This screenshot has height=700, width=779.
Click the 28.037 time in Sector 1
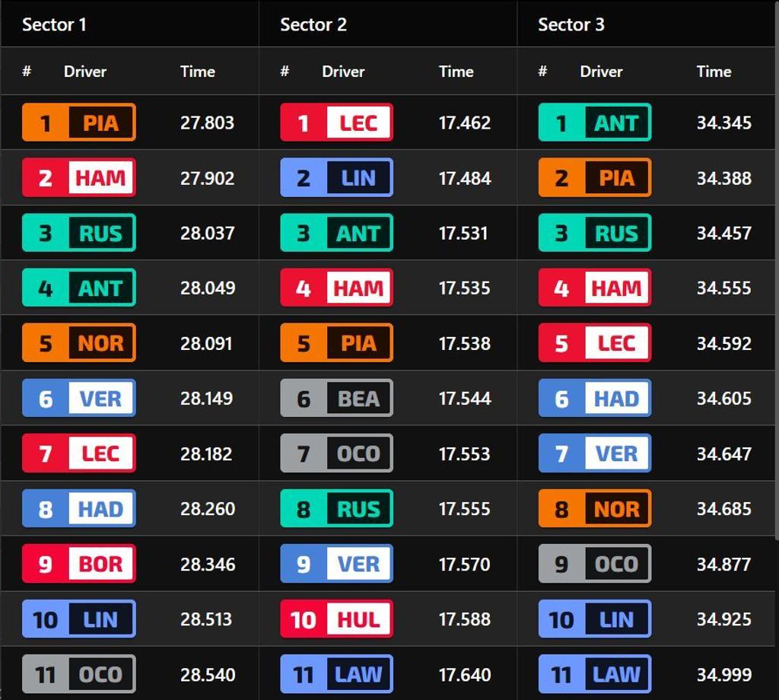click(x=207, y=233)
